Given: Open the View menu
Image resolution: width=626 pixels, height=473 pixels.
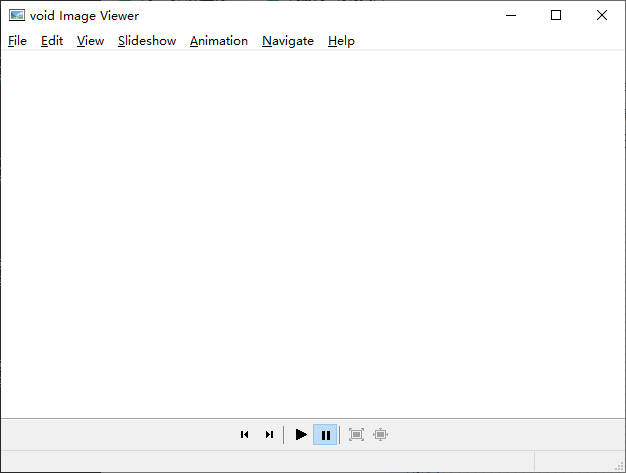Looking at the screenshot, I should tap(90, 41).
